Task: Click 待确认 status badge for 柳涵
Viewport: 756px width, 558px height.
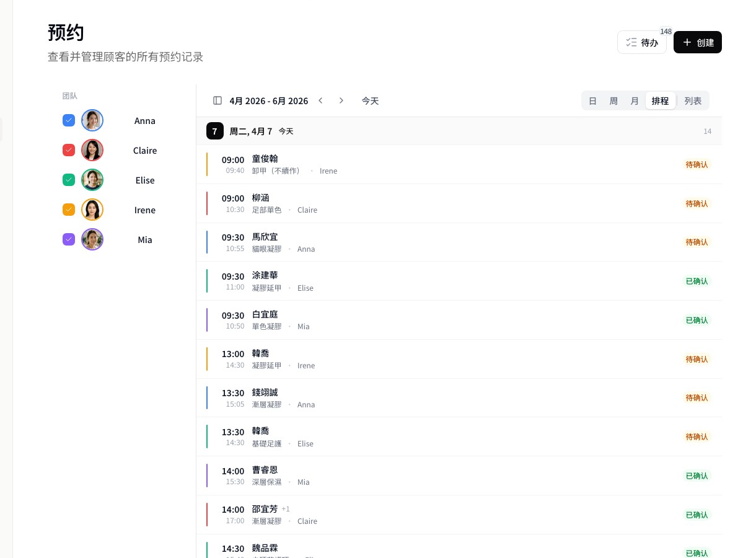Action: (697, 203)
